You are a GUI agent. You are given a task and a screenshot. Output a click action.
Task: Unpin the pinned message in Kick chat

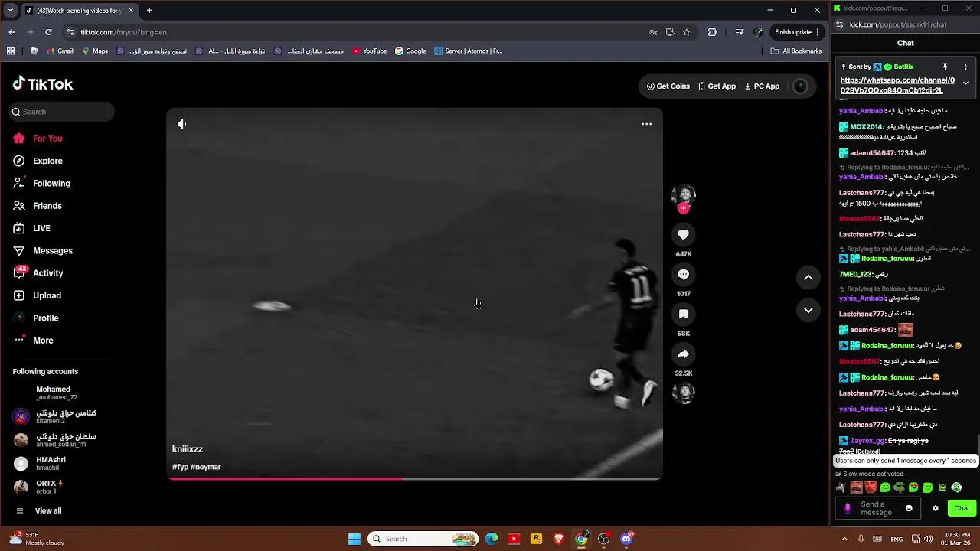coord(945,67)
